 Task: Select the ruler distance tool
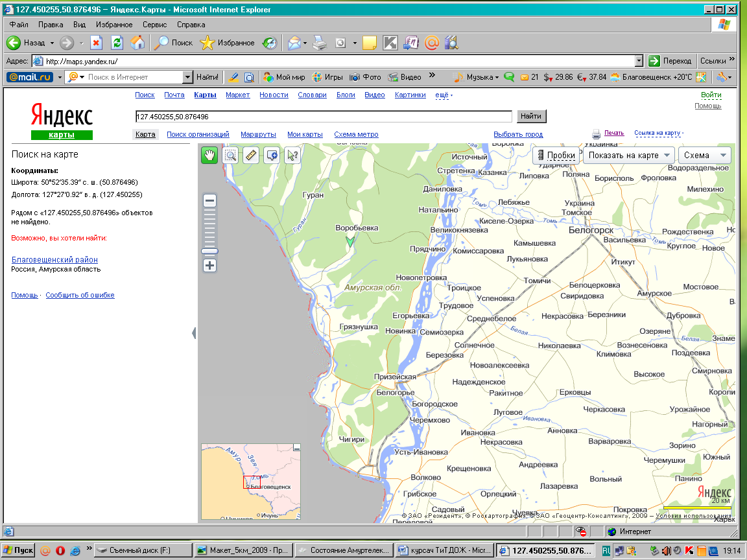coord(251,156)
